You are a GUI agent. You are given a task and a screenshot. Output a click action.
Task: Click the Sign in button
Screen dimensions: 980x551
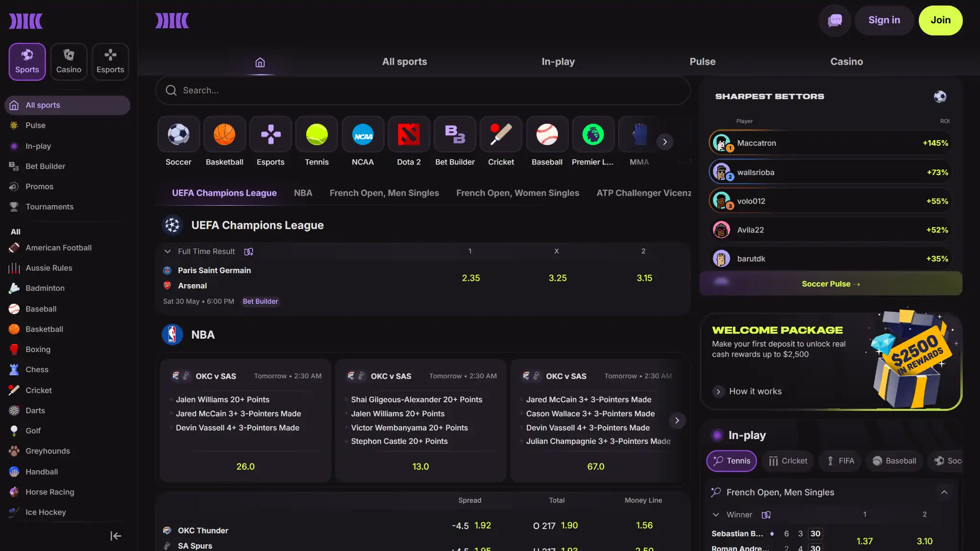click(884, 20)
